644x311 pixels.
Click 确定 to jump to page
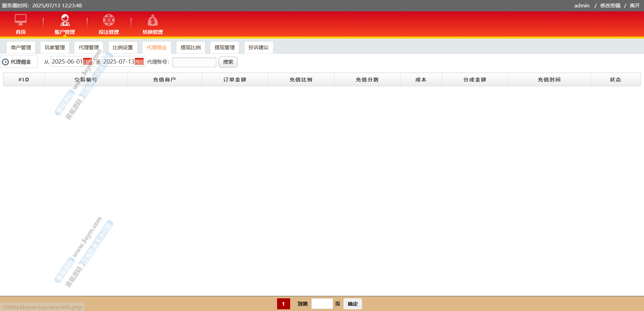click(x=353, y=304)
